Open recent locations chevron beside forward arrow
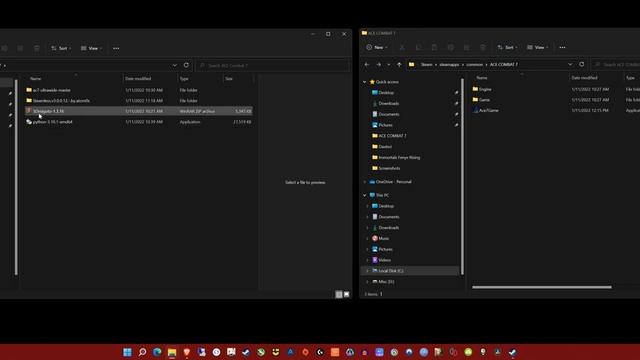 [389, 64]
